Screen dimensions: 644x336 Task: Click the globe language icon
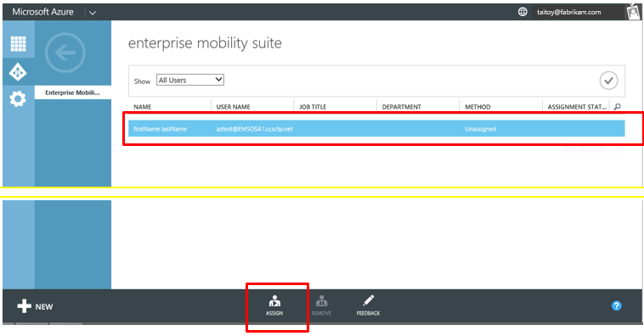[x=523, y=12]
